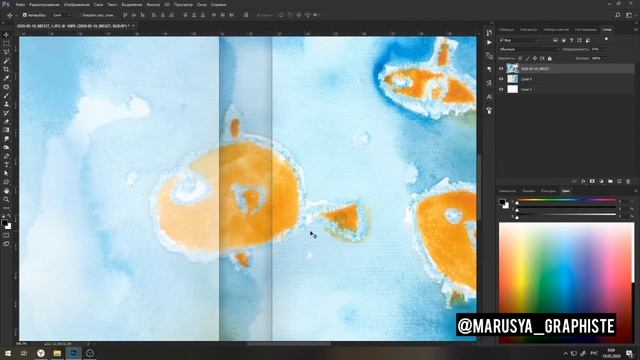Viewport: 640px width, 360px height.
Task: Open the Изображение menu
Action: [x=77, y=4]
